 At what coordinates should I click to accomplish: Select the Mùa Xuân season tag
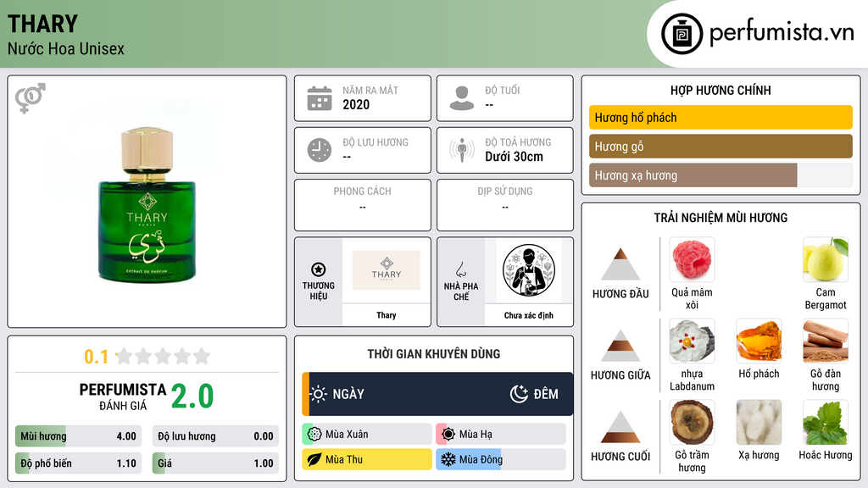pyautogui.click(x=367, y=434)
